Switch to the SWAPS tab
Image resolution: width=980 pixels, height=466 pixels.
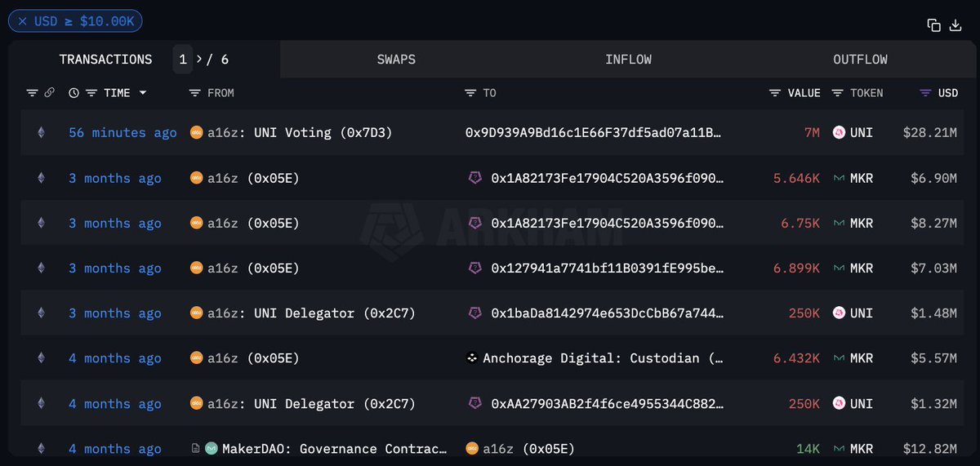coord(396,60)
